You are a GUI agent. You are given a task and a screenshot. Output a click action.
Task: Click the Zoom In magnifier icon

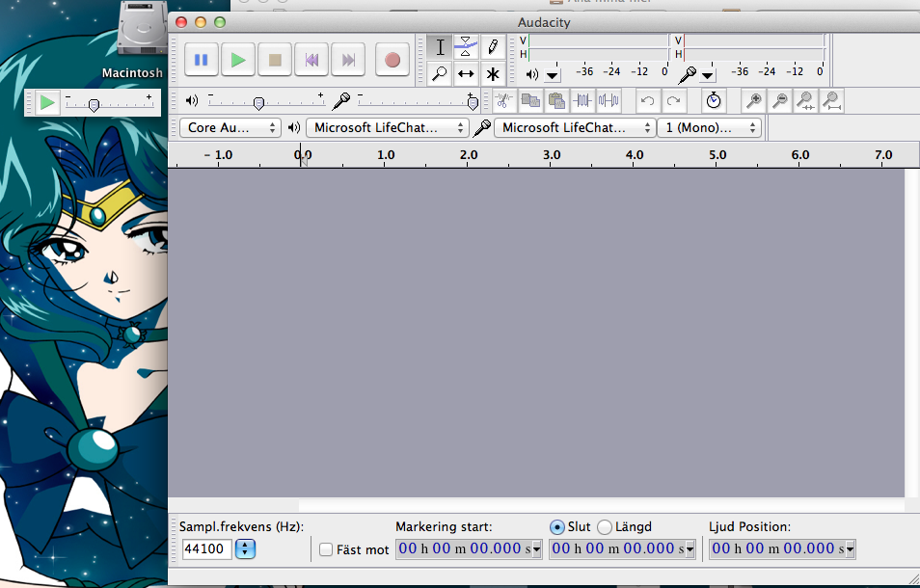tap(753, 101)
